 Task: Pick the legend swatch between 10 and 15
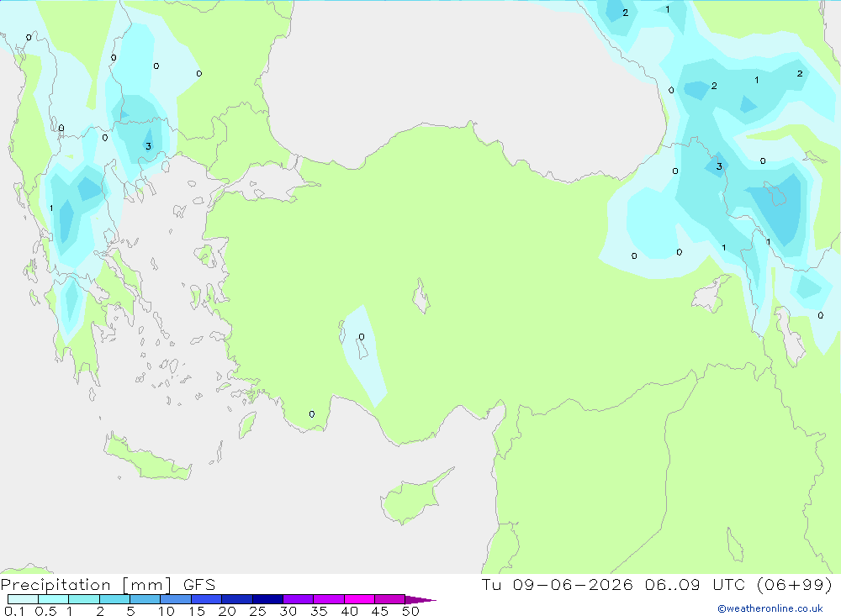pyautogui.click(x=176, y=599)
